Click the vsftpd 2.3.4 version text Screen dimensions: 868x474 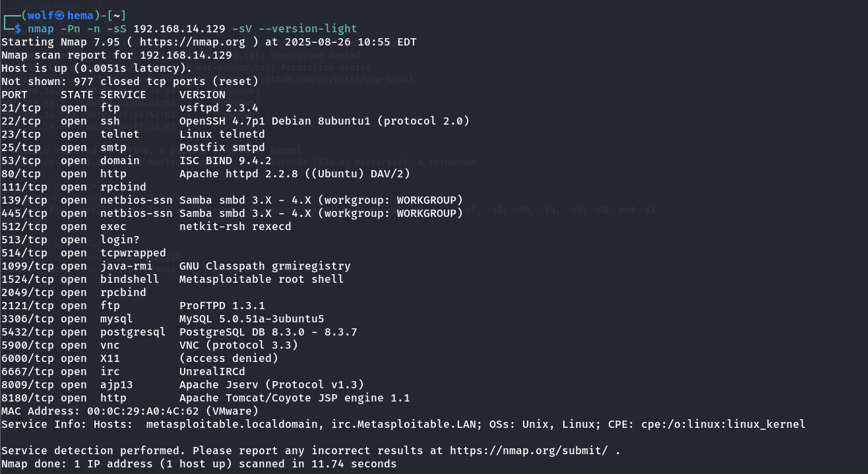click(218, 108)
